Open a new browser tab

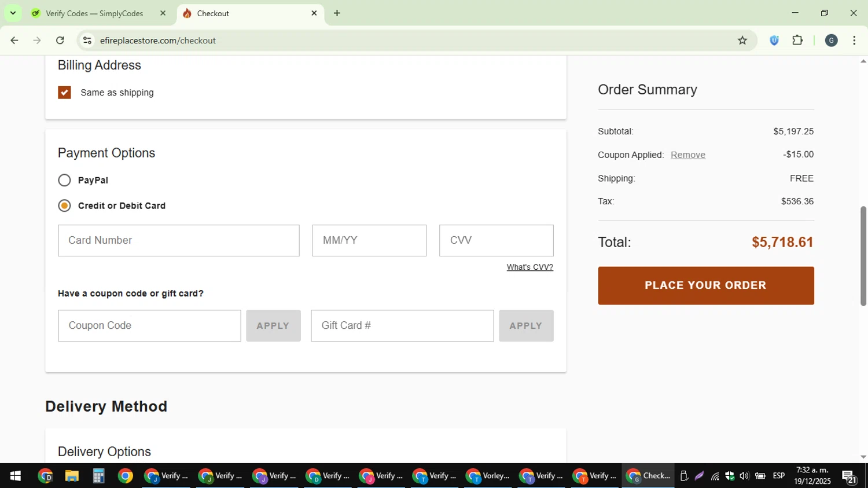pyautogui.click(x=337, y=13)
